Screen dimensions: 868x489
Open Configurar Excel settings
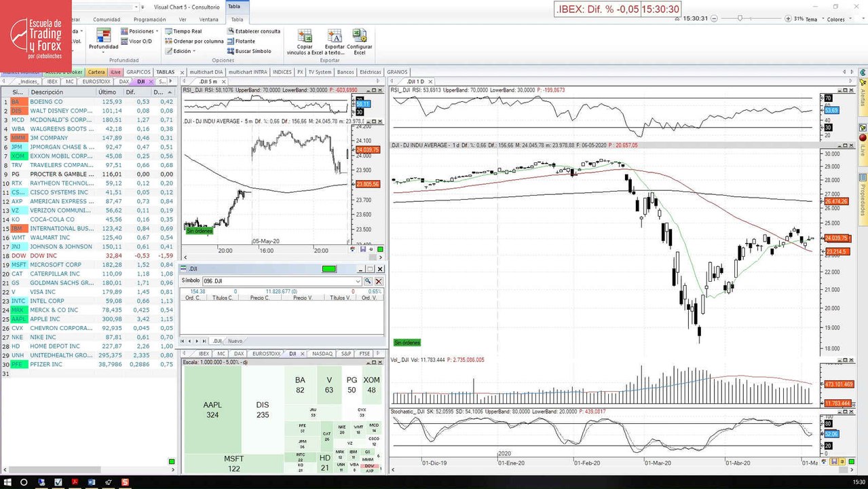360,42
